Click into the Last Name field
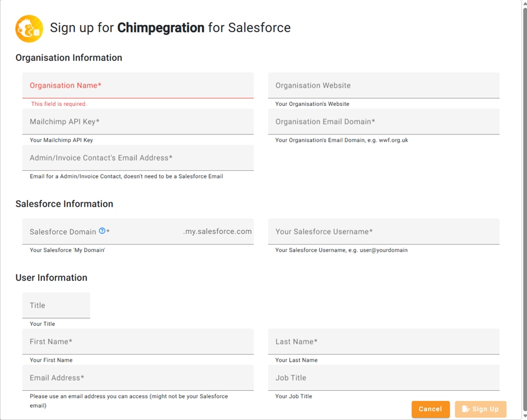Screen dimensions: 527x420 (383, 342)
